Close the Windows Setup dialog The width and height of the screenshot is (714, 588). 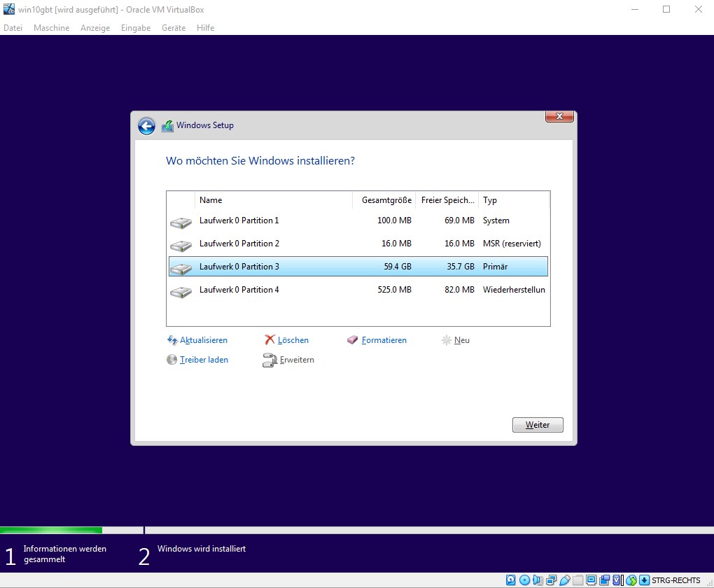tap(559, 117)
